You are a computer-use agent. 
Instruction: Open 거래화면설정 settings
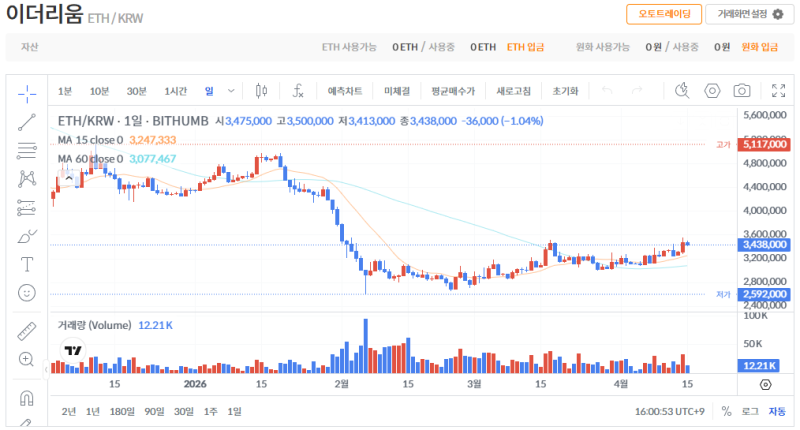tap(749, 14)
